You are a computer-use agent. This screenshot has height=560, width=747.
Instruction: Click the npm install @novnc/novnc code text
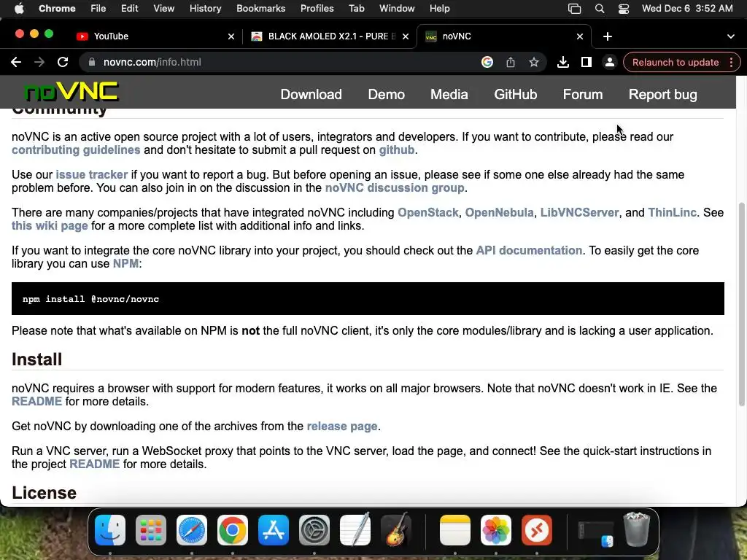pos(90,299)
